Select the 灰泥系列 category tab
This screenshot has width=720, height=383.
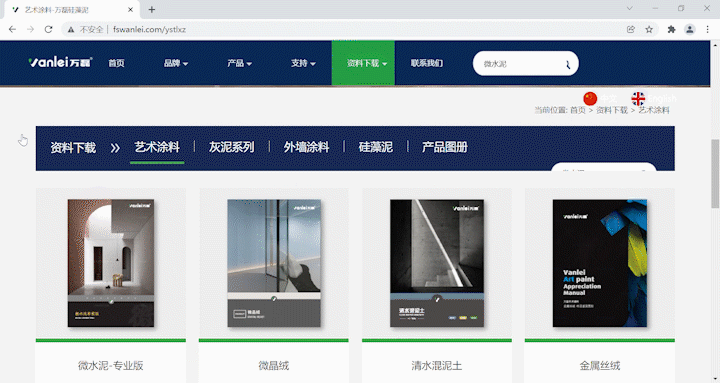(231, 147)
